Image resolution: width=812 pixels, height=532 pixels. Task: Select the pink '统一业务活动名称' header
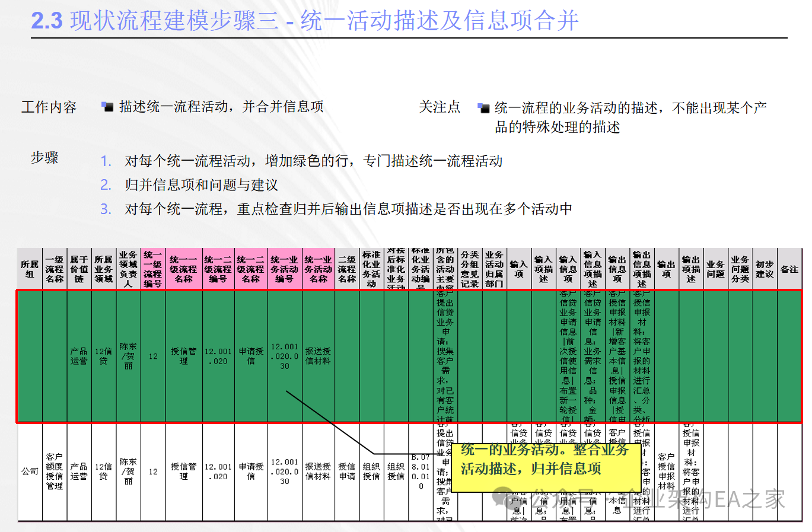click(x=319, y=269)
